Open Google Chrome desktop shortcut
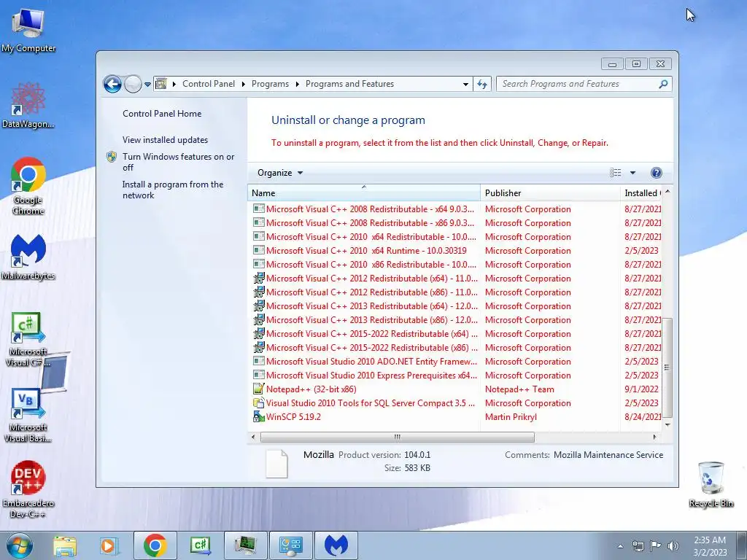The image size is (747, 560). 28,186
